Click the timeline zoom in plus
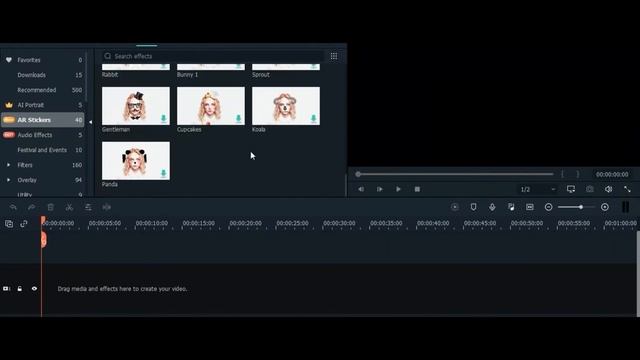The width and height of the screenshot is (640, 360). (x=605, y=207)
